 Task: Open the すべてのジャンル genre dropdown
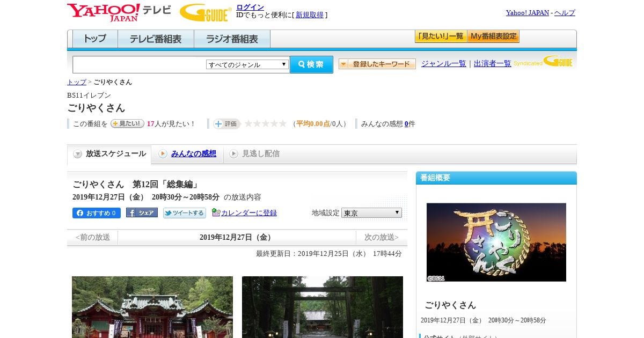[247, 64]
